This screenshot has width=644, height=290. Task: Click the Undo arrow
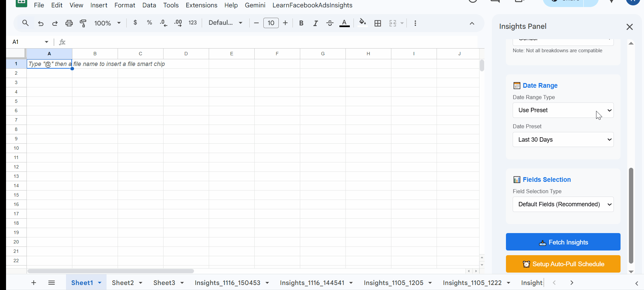pos(41,23)
